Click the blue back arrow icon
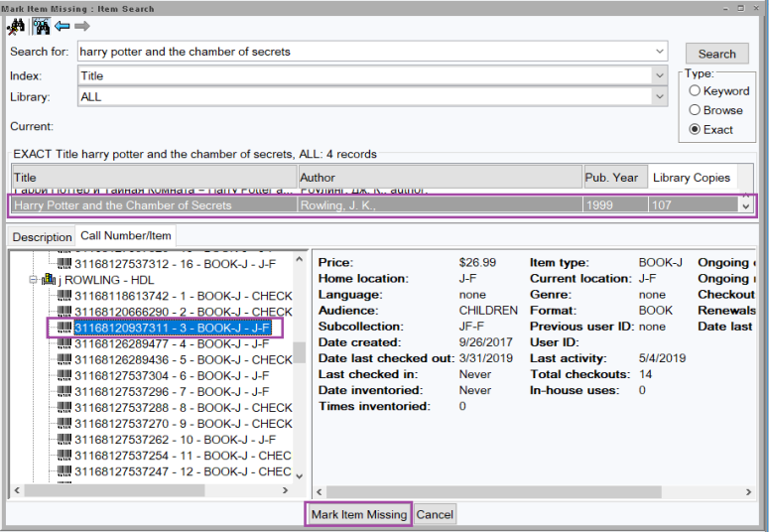Screen dimensions: 769x532 63,26
